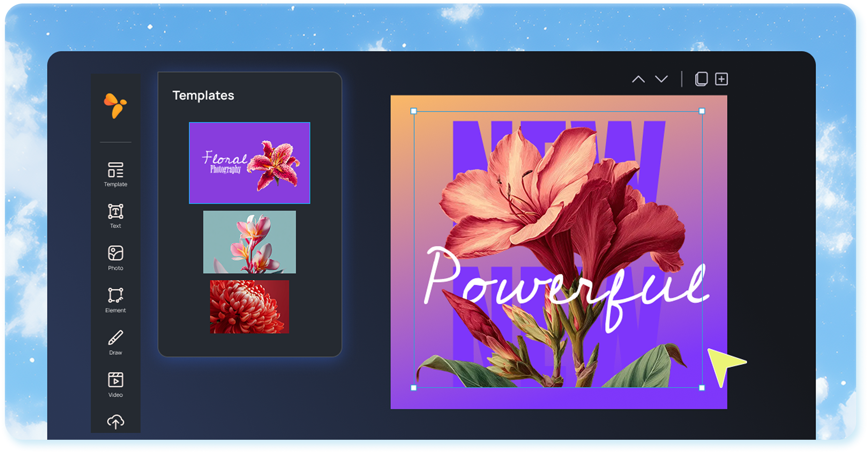
Task: Click the bottom-right selection handle
Action: [x=702, y=387]
